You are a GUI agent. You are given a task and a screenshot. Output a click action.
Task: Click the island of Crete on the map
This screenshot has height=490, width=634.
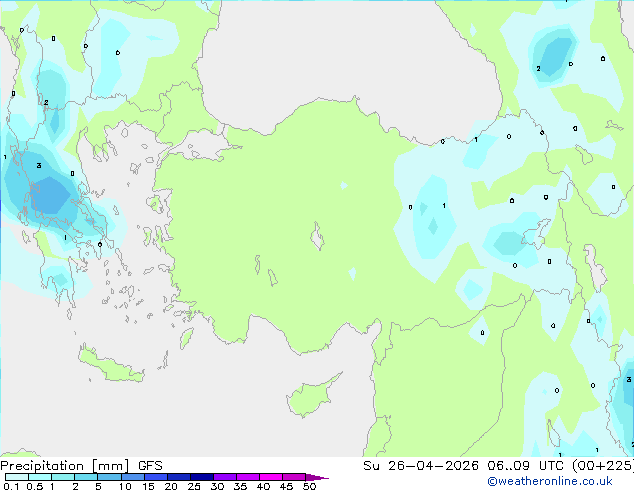click(x=111, y=364)
